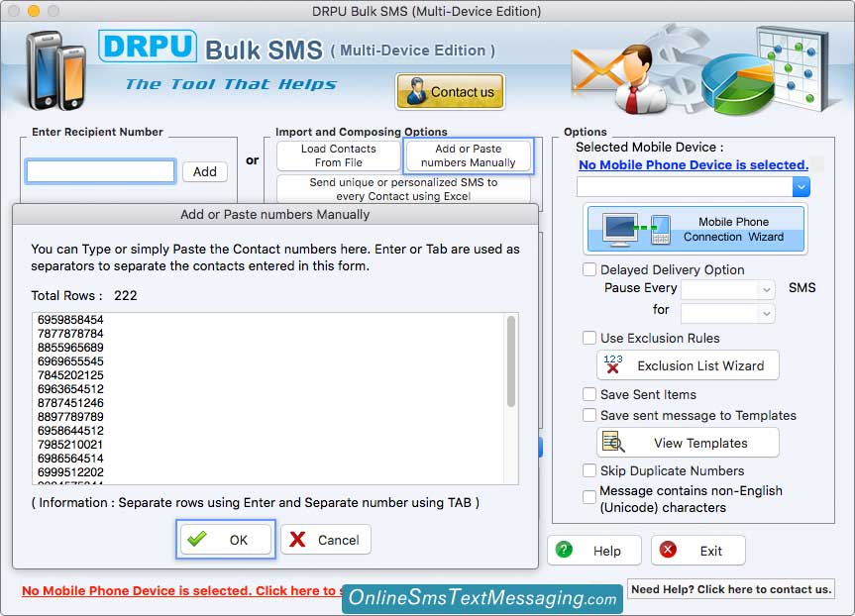Cancel the paste numbers dialog
This screenshot has width=855, height=616.
point(326,540)
